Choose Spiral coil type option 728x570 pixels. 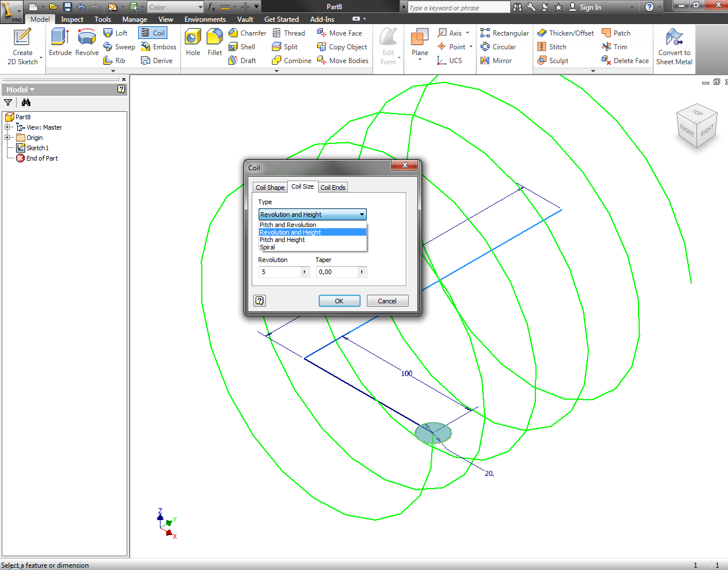pos(267,247)
